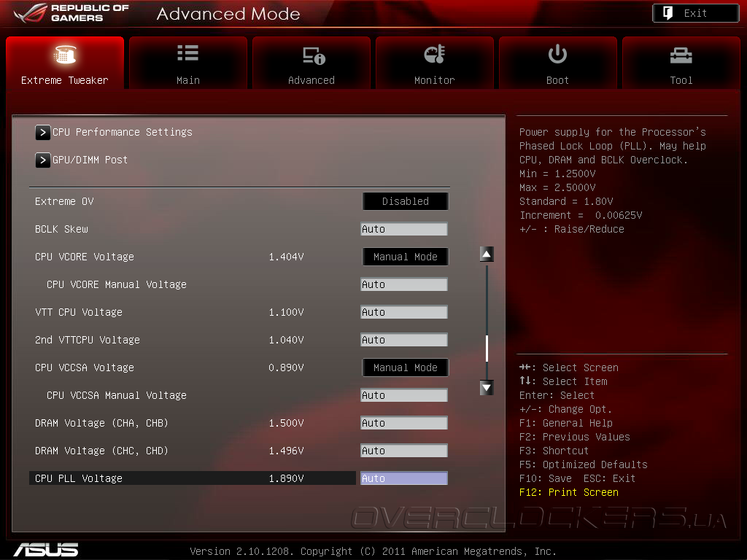Toggle Extreme OV Disabled button
The height and width of the screenshot is (560, 747).
(x=406, y=201)
